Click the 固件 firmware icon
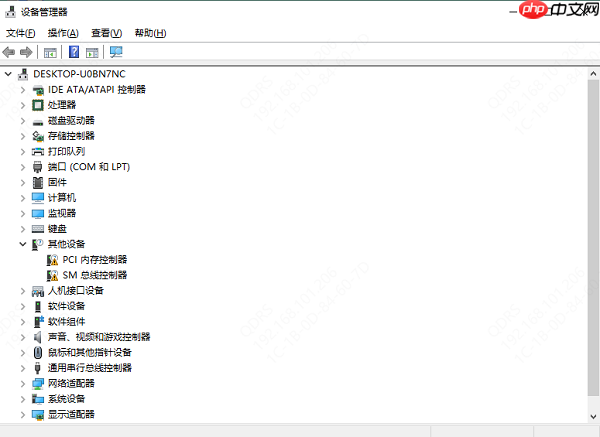 click(38, 183)
